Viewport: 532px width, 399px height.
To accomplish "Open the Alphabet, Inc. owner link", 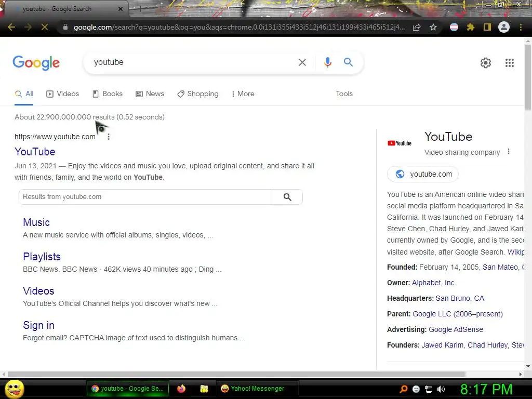I will click(x=434, y=283).
